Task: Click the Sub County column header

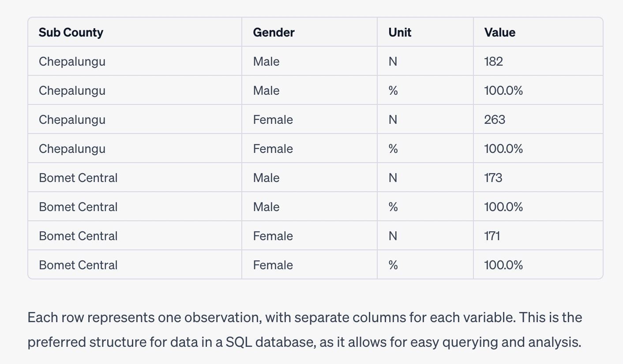Action: [x=71, y=32]
